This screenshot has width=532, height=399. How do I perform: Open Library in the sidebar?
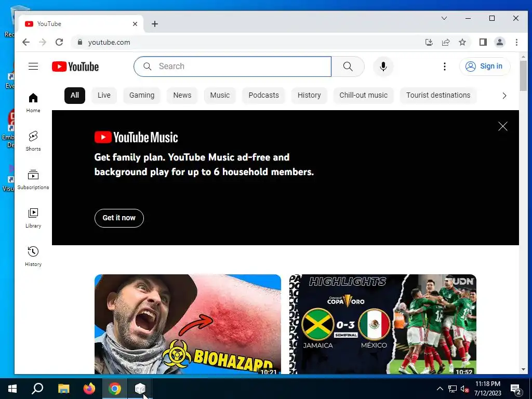(33, 218)
